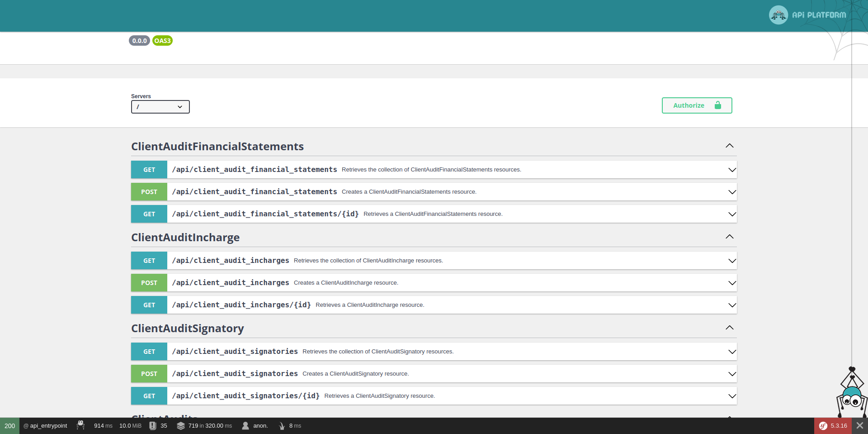Open the cache panel showing 719 calls

click(204, 425)
